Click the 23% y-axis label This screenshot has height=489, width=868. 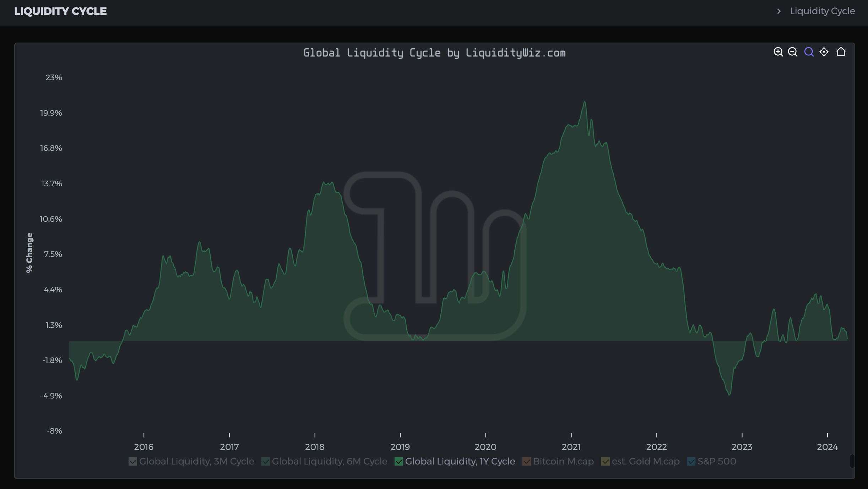(54, 77)
